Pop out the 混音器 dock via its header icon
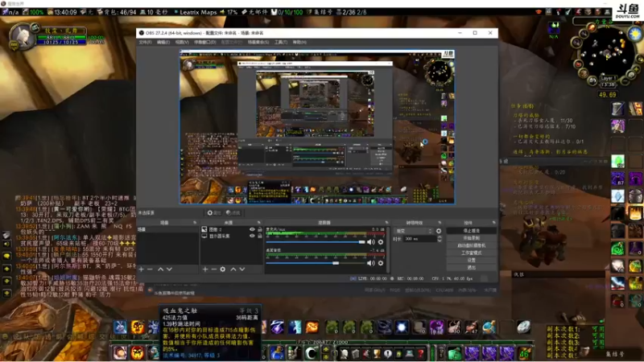This screenshot has height=362, width=644. click(386, 223)
